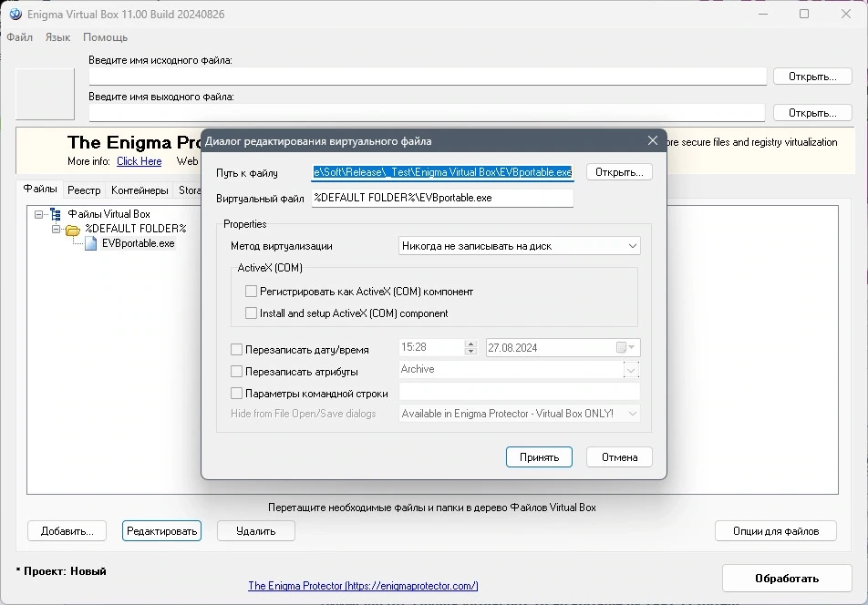Image resolution: width=868 pixels, height=605 pixels.
Task: Enable Регистрировать как ActiveX (COM) компонент
Action: [251, 292]
